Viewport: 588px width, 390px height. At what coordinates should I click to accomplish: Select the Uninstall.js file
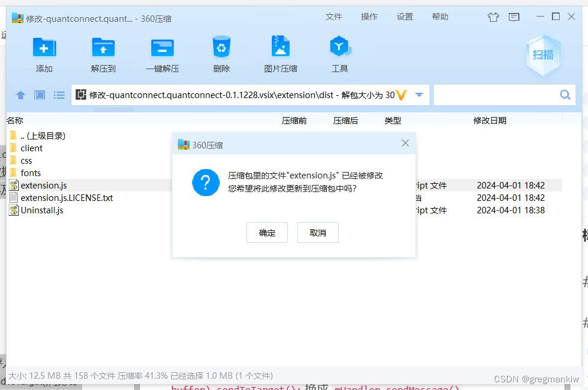[x=36, y=210]
